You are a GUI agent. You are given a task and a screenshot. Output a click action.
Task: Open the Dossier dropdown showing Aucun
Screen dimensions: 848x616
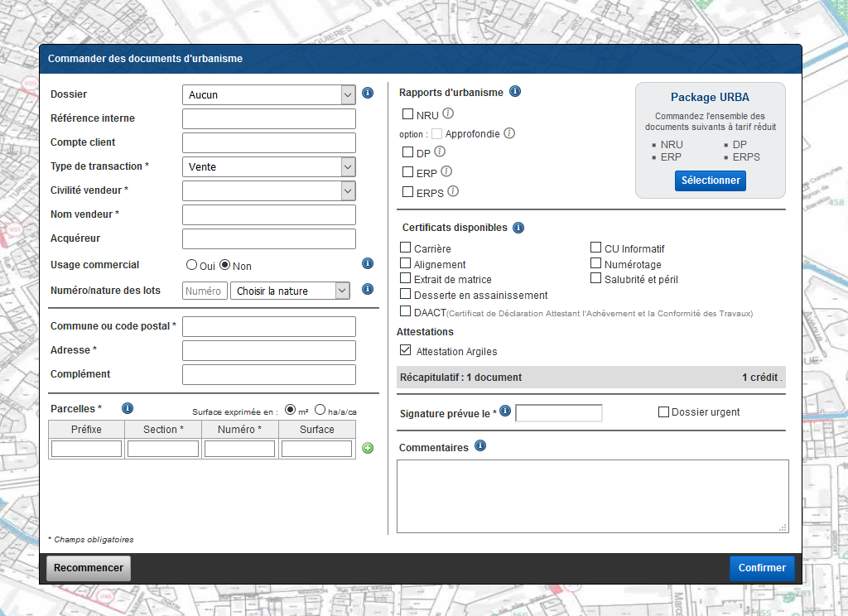pos(269,94)
